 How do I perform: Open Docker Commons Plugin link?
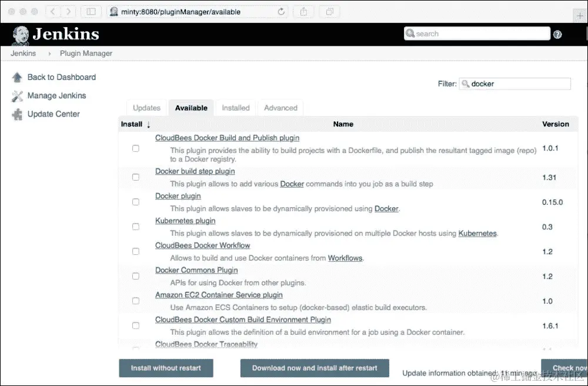[196, 271]
